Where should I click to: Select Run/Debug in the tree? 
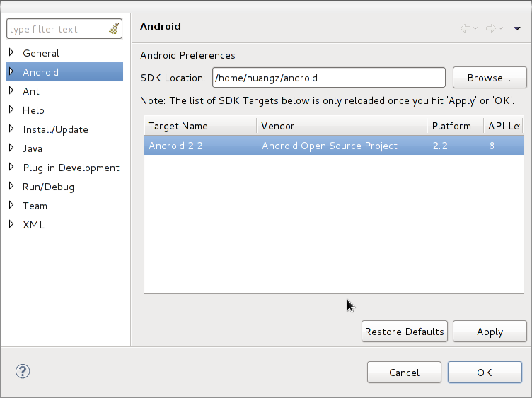48,187
